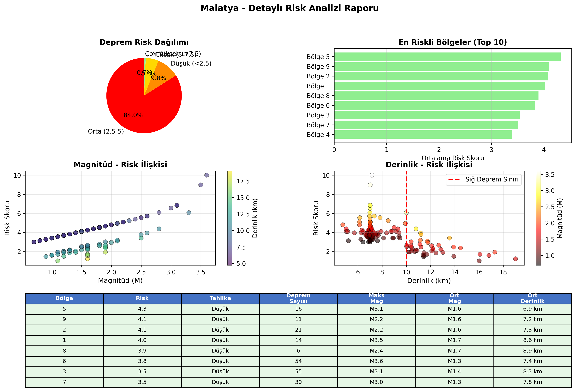
Task: Click the 'Bölge 5' axis label
Action: tap(318, 57)
